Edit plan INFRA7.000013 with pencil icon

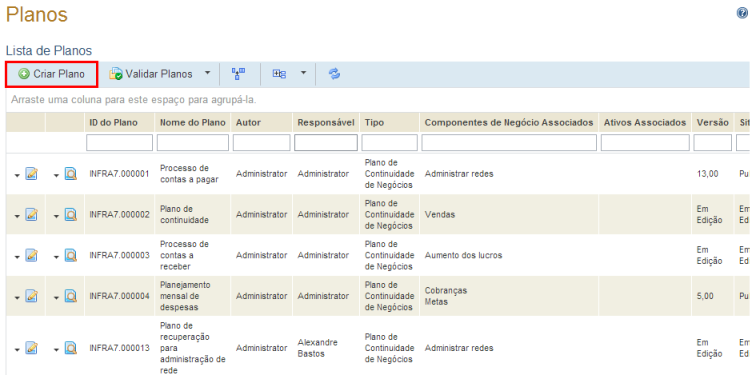(x=31, y=348)
